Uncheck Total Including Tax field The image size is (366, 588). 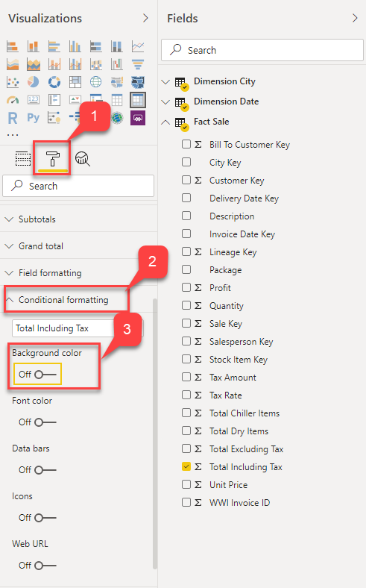[186, 466]
